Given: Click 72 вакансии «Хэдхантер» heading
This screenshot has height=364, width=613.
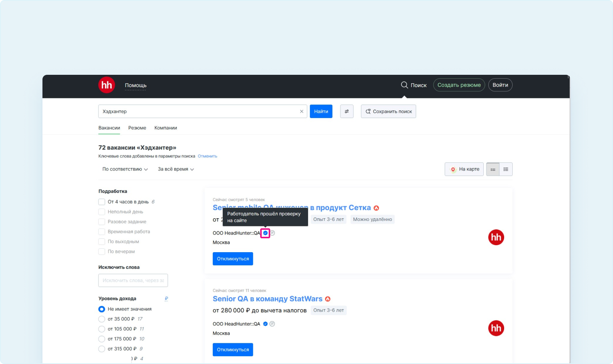Looking at the screenshot, I should (137, 148).
